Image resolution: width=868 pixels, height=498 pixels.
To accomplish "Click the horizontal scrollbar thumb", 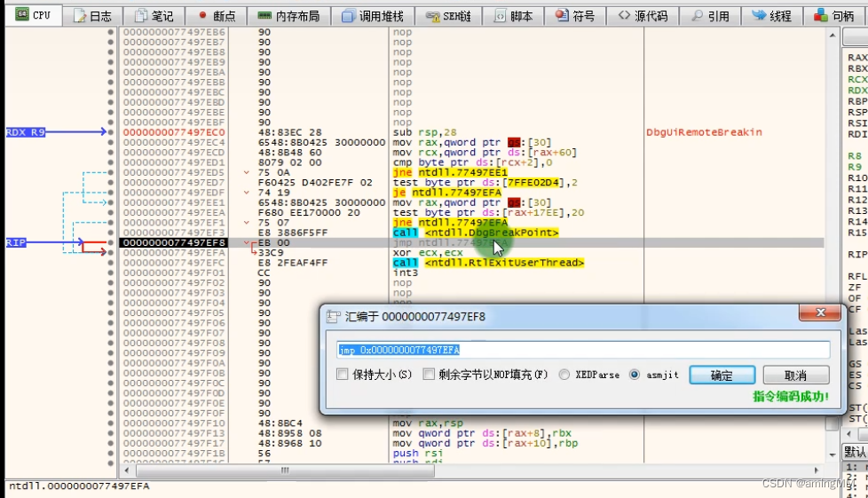I will click(x=285, y=470).
